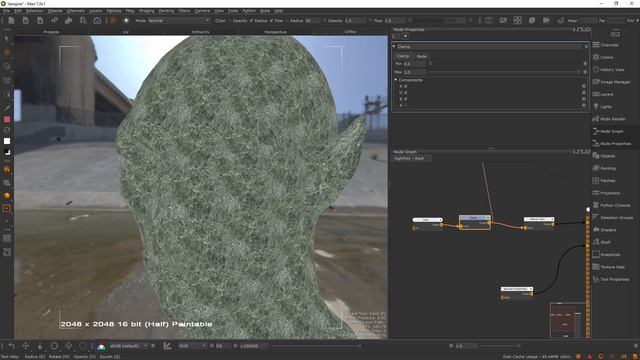Click the white foreground color swatch
640x360 pixels.
tap(7, 141)
